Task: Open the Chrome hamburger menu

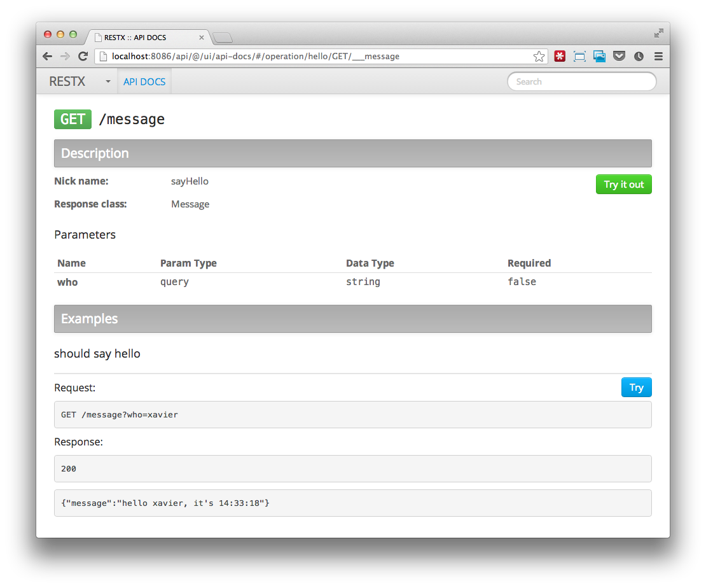Action: click(658, 57)
